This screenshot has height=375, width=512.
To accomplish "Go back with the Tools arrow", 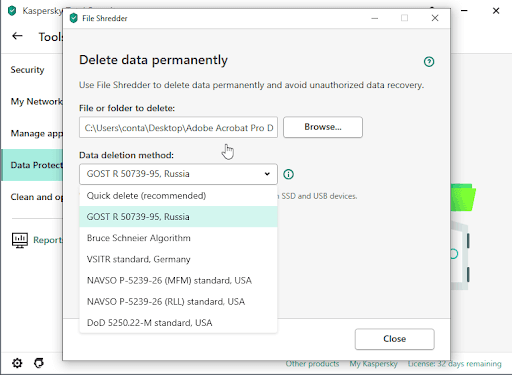I will click(x=17, y=36).
